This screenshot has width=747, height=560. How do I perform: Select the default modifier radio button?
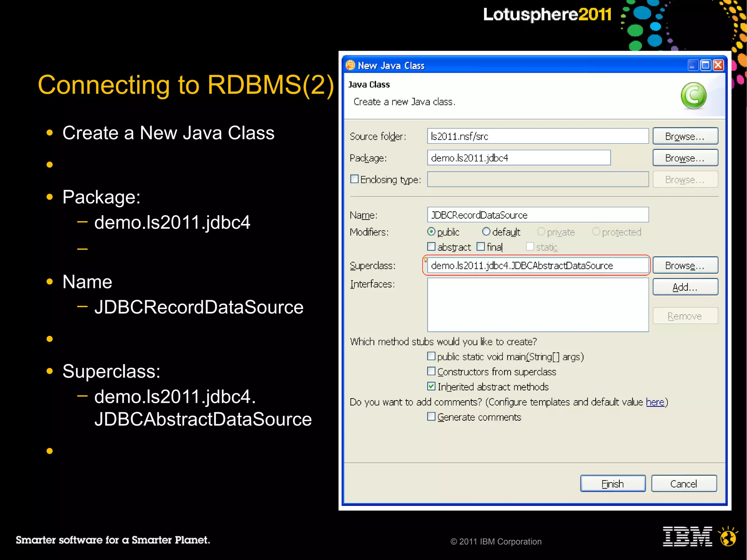pyautogui.click(x=486, y=232)
